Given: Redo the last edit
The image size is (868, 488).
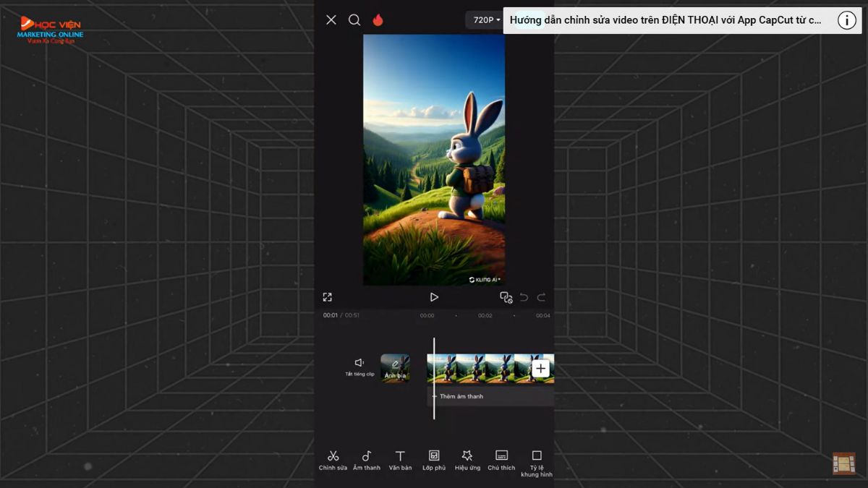Looking at the screenshot, I should 541,297.
